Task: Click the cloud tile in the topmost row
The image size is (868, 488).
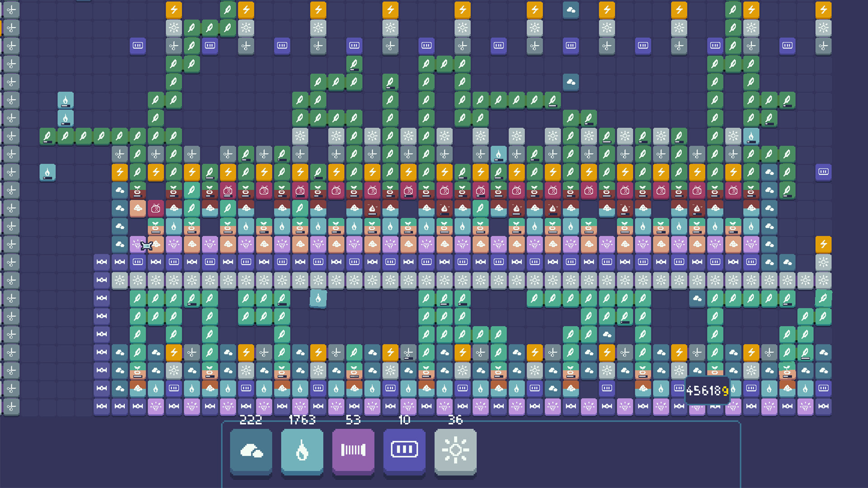Action: pyautogui.click(x=571, y=10)
